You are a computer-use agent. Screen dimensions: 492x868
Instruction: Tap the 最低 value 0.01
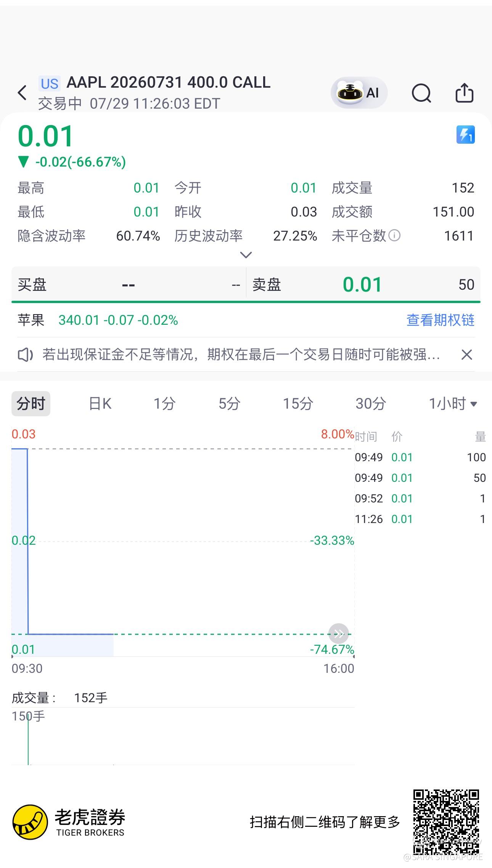(x=146, y=212)
